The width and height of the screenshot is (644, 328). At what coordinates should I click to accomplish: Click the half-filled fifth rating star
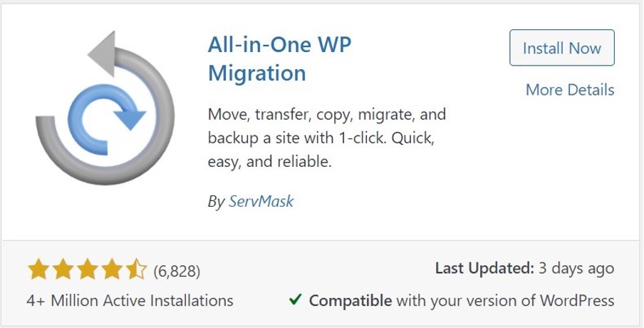[135, 270]
